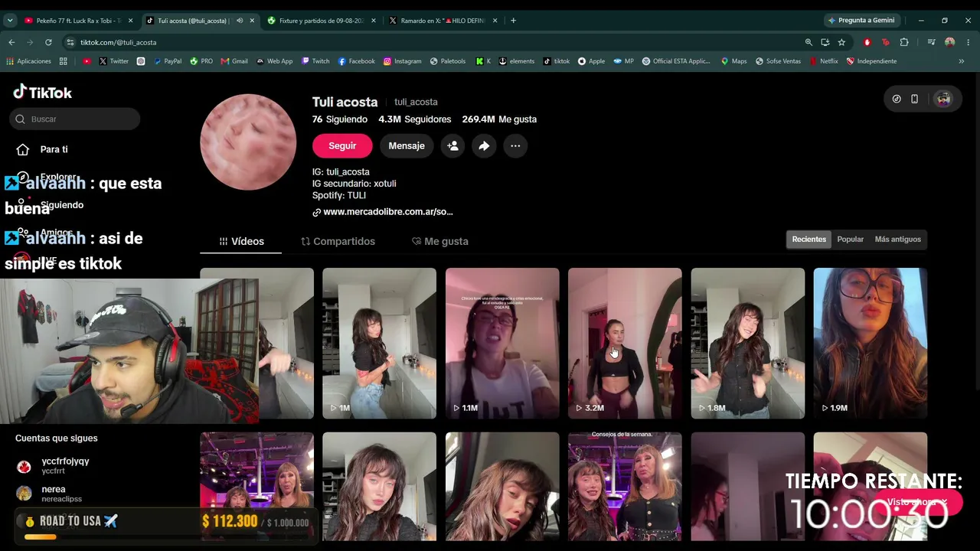Image resolution: width=980 pixels, height=551 pixels.
Task: Open the video with 1.1M views
Action: coord(502,344)
